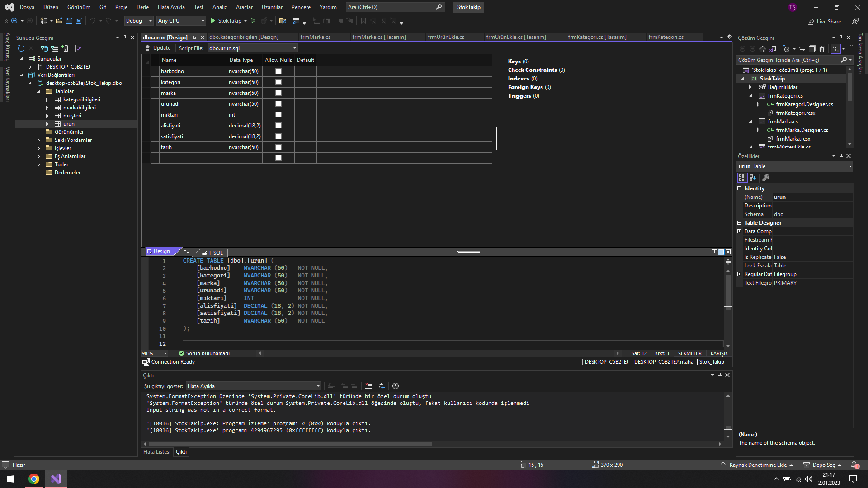
Task: Click the Save All toolbar icon
Action: pos(79,21)
